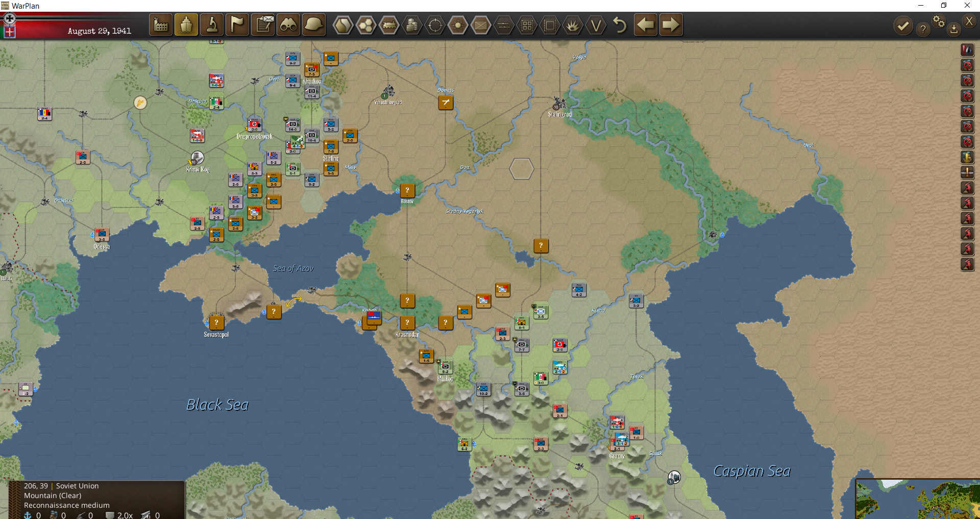Image resolution: width=980 pixels, height=519 pixels.
Task: Toggle the sun weather overlay
Action: tap(458, 25)
